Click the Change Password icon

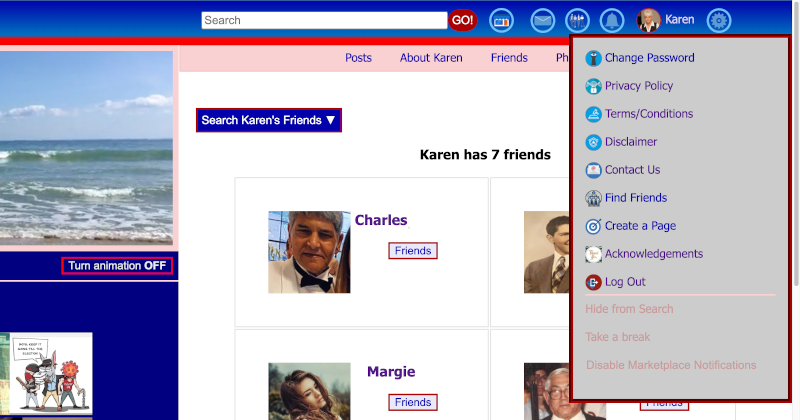(593, 58)
